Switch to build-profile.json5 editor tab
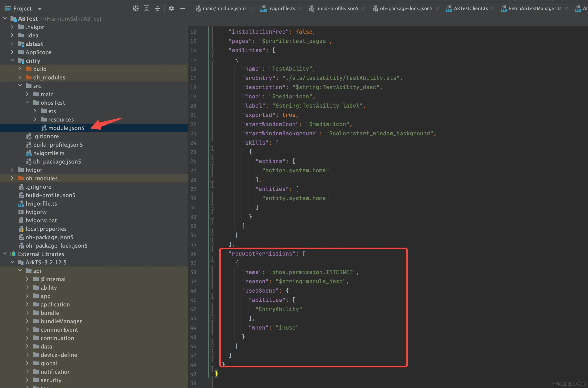This screenshot has width=588, height=388. click(x=337, y=8)
